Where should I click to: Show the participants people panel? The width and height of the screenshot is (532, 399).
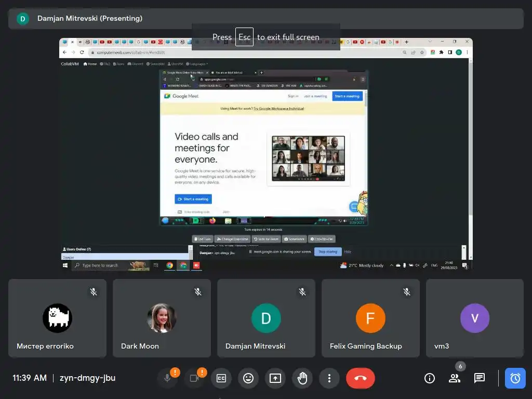(454, 378)
